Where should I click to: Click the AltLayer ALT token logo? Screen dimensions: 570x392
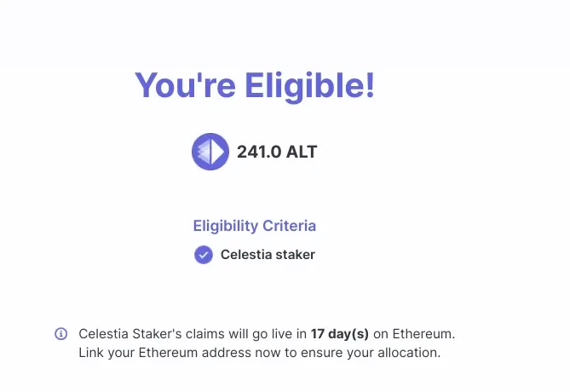(x=210, y=152)
